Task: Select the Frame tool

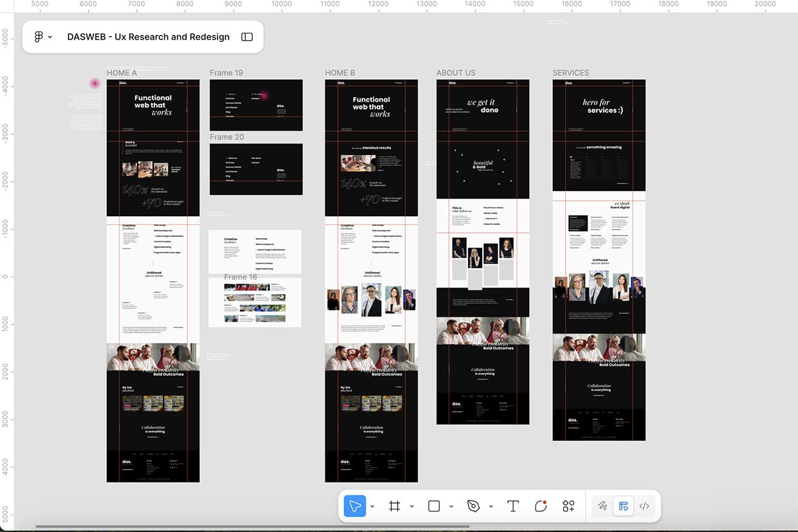Action: pyautogui.click(x=394, y=506)
